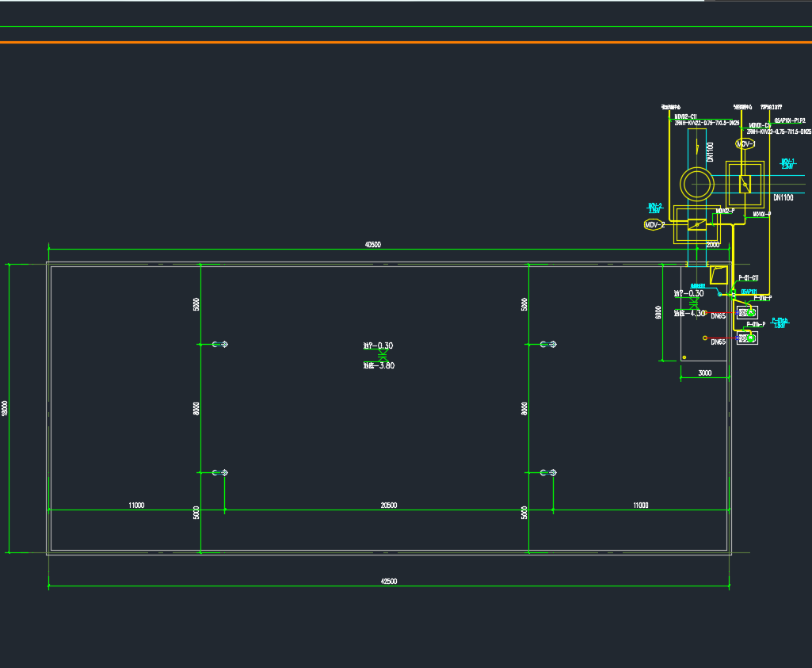Click the 11000 dimension on the right side
Screen dimensions: 812x668
coord(641,505)
